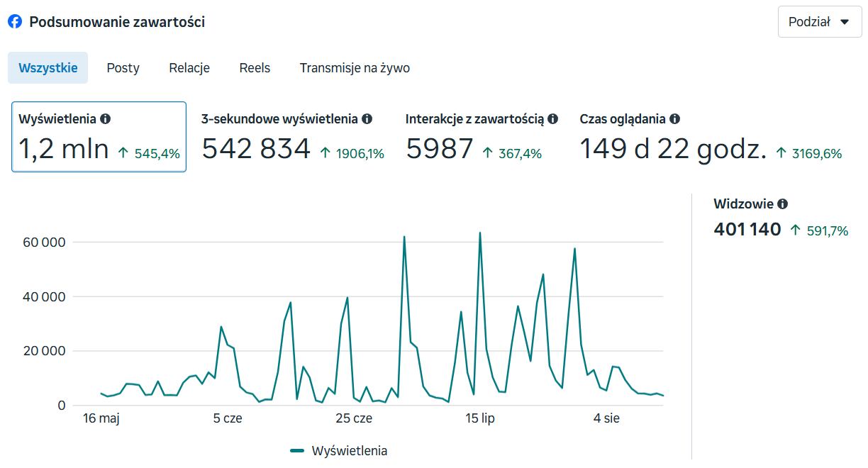Viewport: 868px width, 468px height.
Task: Click the 545,4% increase indicator
Action: click(149, 153)
